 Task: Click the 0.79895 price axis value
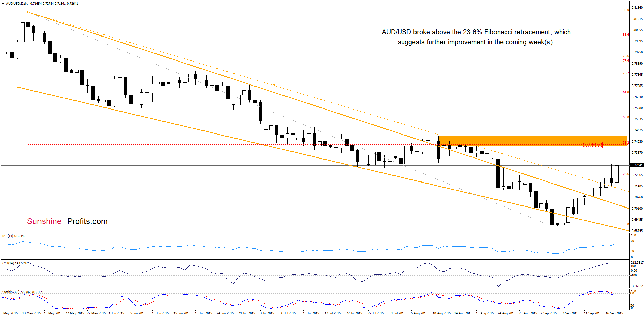click(637, 41)
